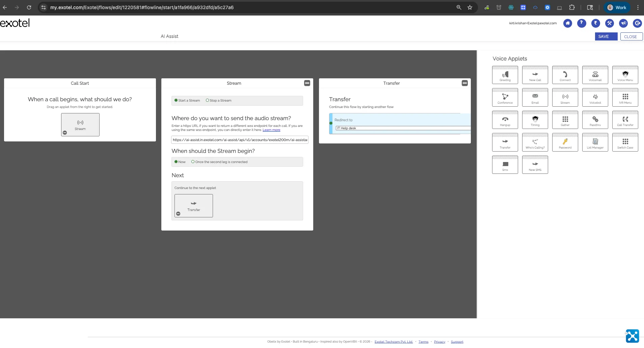Open the rupee billing icon

596,23
